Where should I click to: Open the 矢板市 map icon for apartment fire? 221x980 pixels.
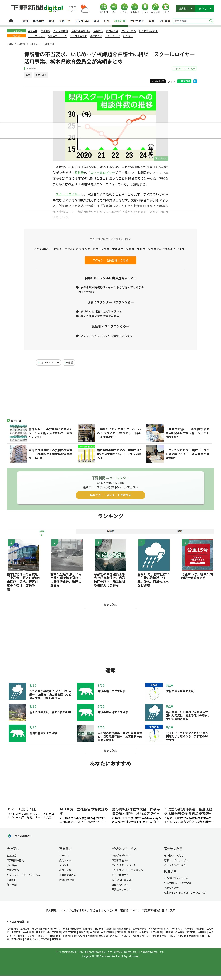(x=154, y=691)
